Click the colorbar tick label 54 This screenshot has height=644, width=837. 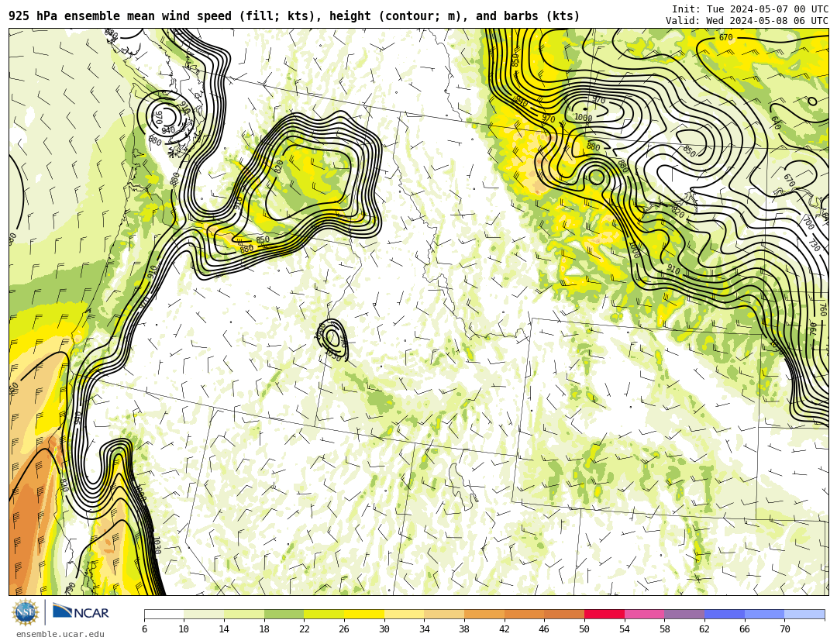[625, 629]
